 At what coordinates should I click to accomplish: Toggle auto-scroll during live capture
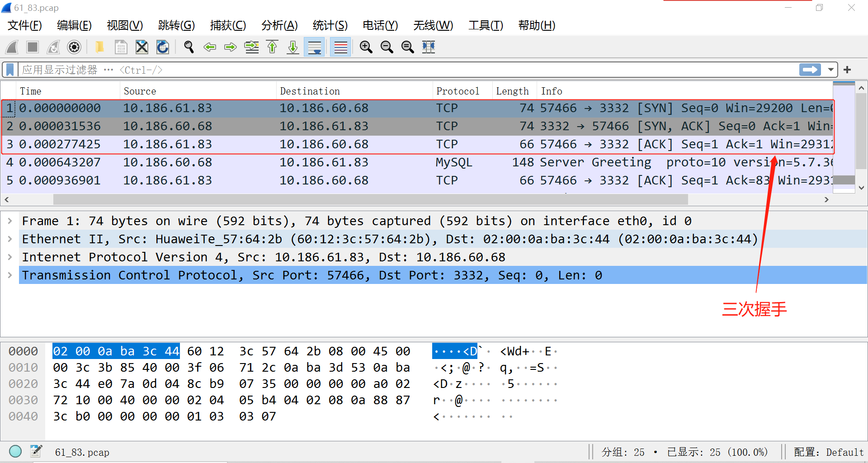click(x=314, y=47)
